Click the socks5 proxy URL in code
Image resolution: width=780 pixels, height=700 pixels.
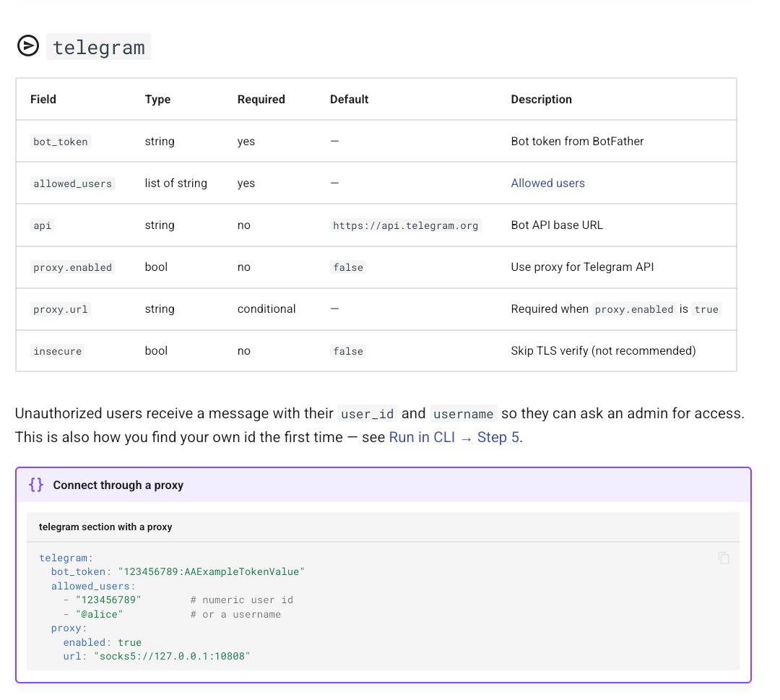click(x=172, y=656)
